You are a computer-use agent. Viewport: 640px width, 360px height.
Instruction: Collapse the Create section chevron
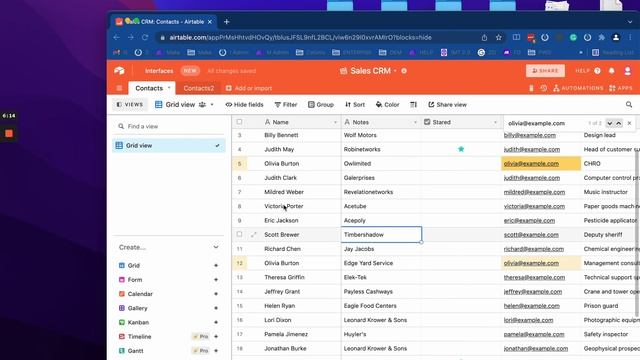click(216, 247)
